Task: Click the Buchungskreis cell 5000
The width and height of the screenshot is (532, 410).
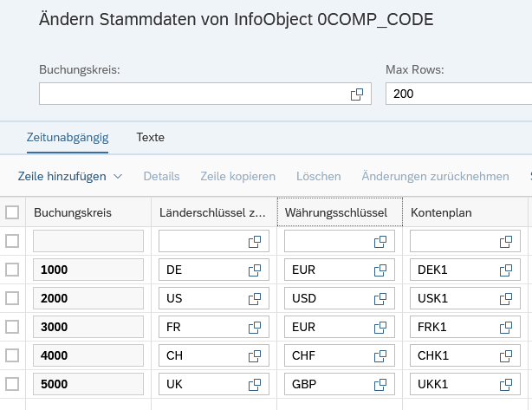Action: tap(88, 384)
